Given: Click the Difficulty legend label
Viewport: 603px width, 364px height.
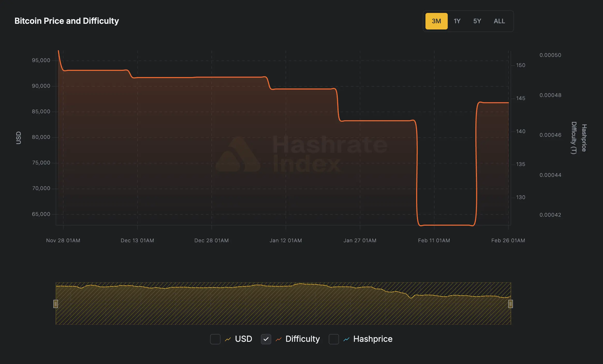Looking at the screenshot, I should coord(303,339).
